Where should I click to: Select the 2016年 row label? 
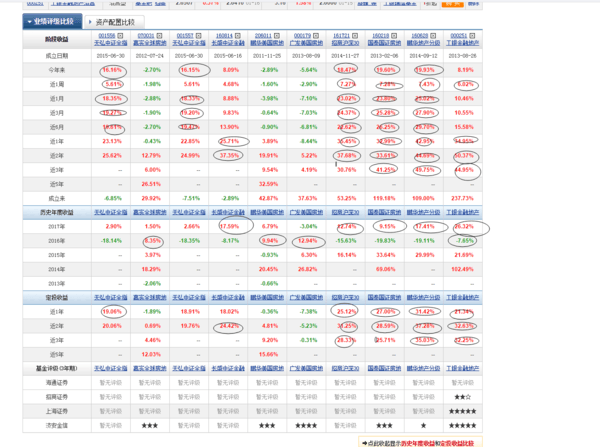57,241
